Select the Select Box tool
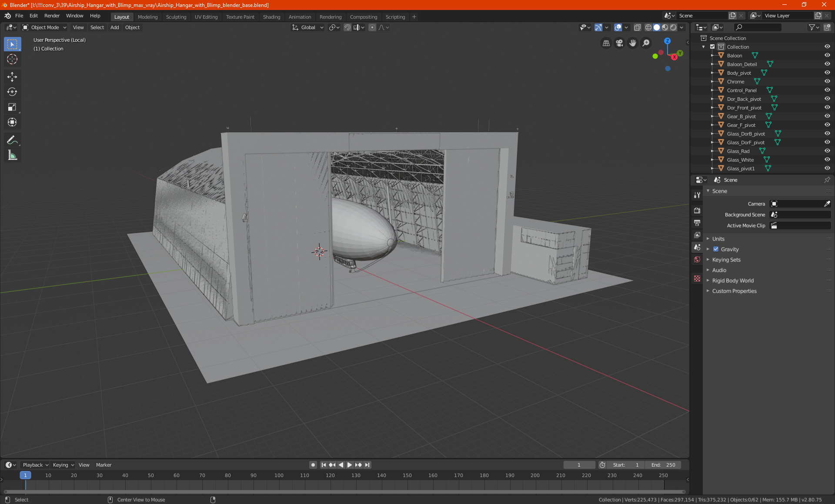 click(12, 44)
